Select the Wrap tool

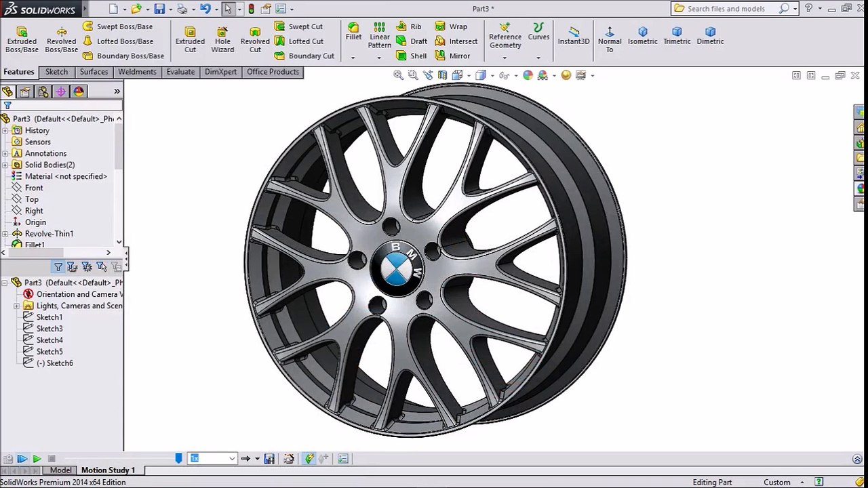(451, 26)
